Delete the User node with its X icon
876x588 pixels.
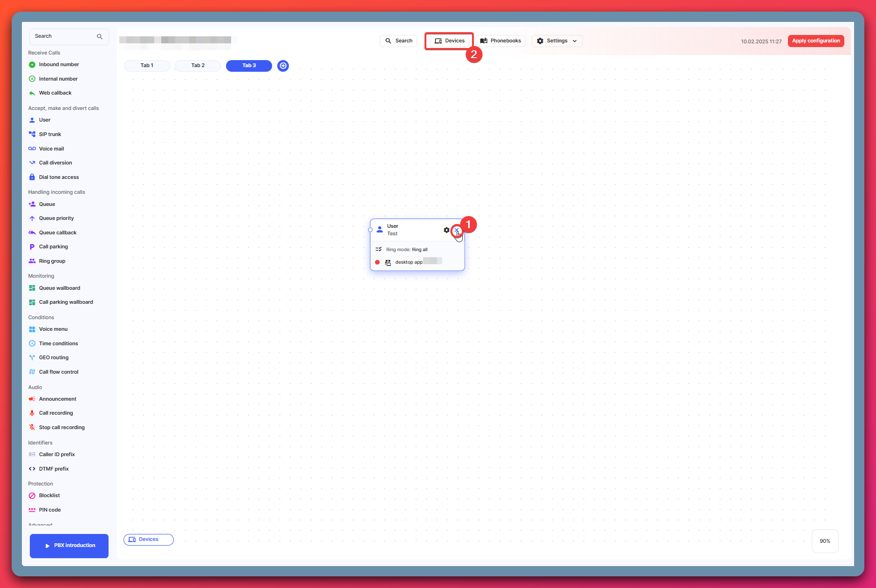tap(456, 230)
